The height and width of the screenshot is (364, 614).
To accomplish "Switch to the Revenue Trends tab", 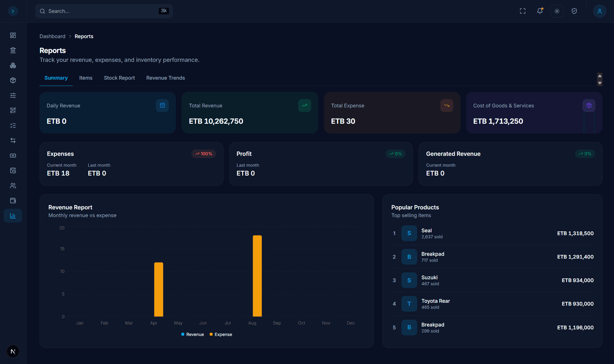I will click(166, 78).
